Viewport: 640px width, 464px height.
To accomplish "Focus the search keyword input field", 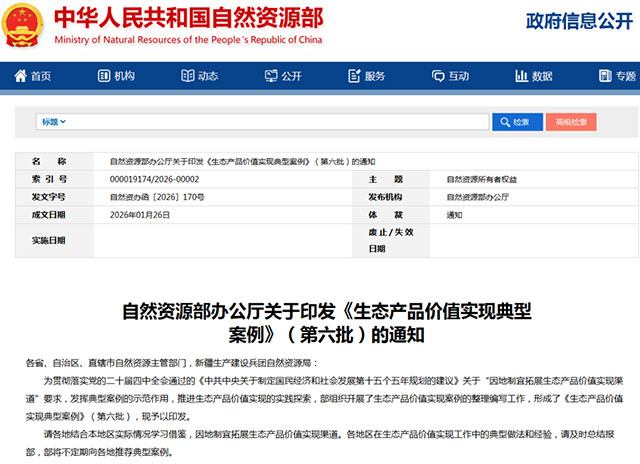I will click(x=280, y=122).
